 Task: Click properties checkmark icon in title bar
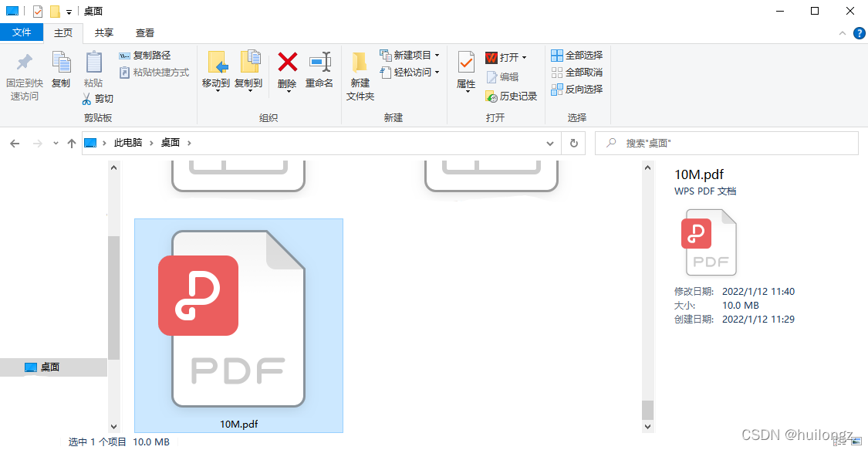38,11
